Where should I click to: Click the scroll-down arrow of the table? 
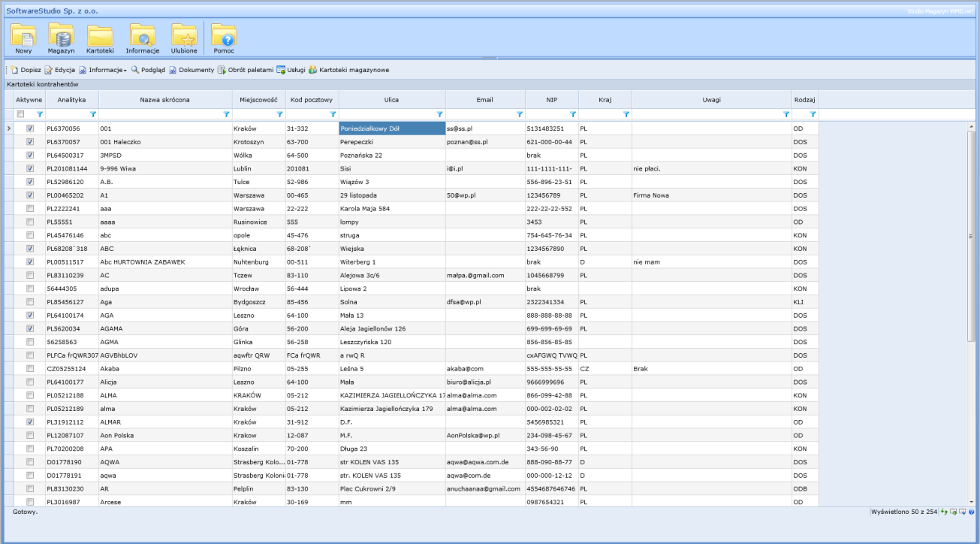[972, 501]
